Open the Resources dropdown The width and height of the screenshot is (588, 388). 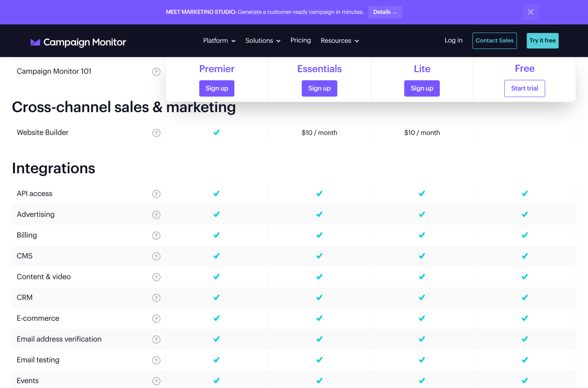pos(340,41)
